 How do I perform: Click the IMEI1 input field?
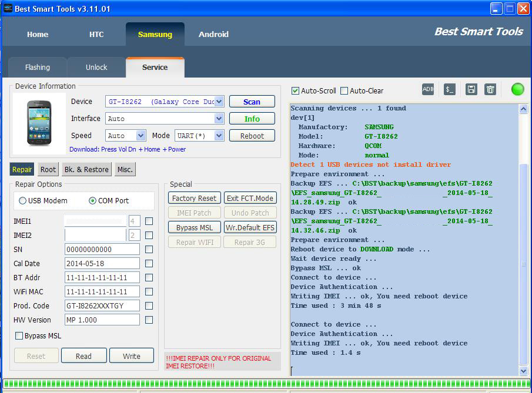tap(95, 221)
